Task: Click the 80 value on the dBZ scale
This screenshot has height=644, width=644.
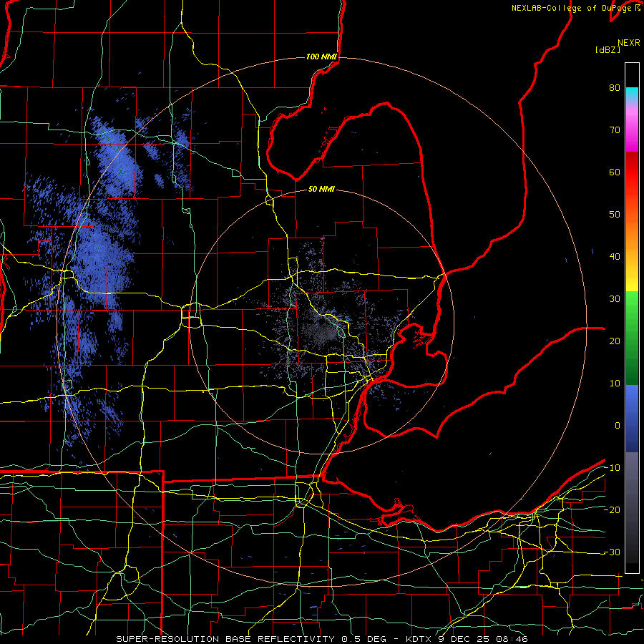Action: click(615, 88)
